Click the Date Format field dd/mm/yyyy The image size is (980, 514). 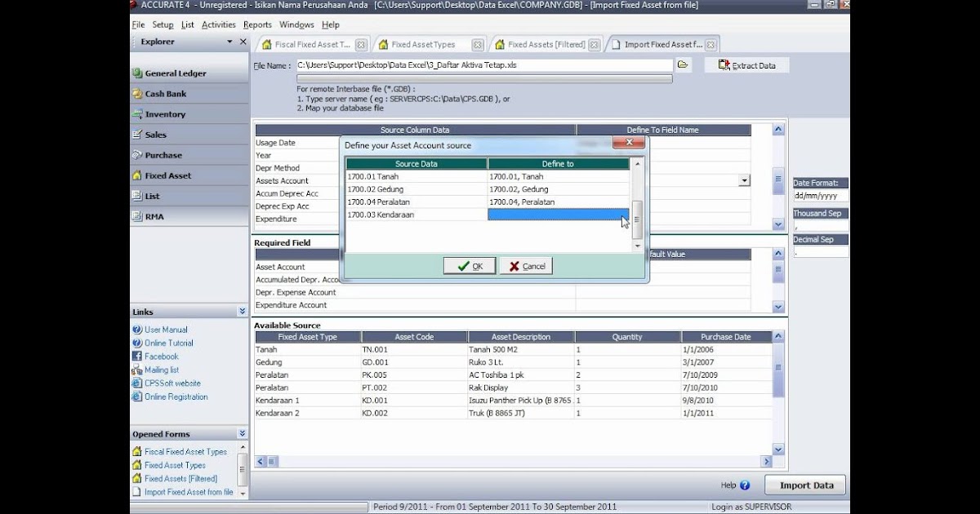[x=821, y=196]
